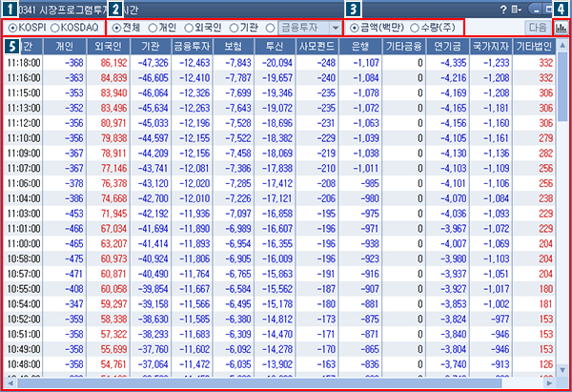Select the 10:51:00 time cell

pos(23,335)
